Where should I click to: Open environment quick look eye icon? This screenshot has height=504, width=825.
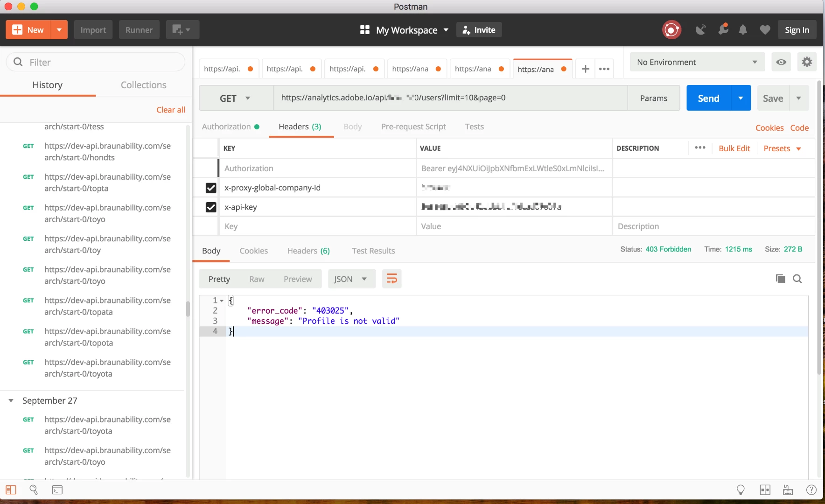[x=781, y=62]
